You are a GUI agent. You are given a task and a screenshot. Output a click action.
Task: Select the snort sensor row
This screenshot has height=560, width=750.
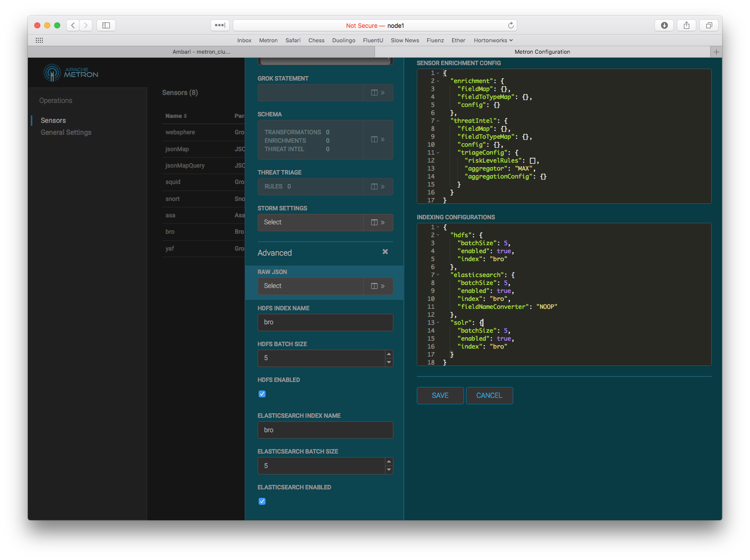pos(203,199)
